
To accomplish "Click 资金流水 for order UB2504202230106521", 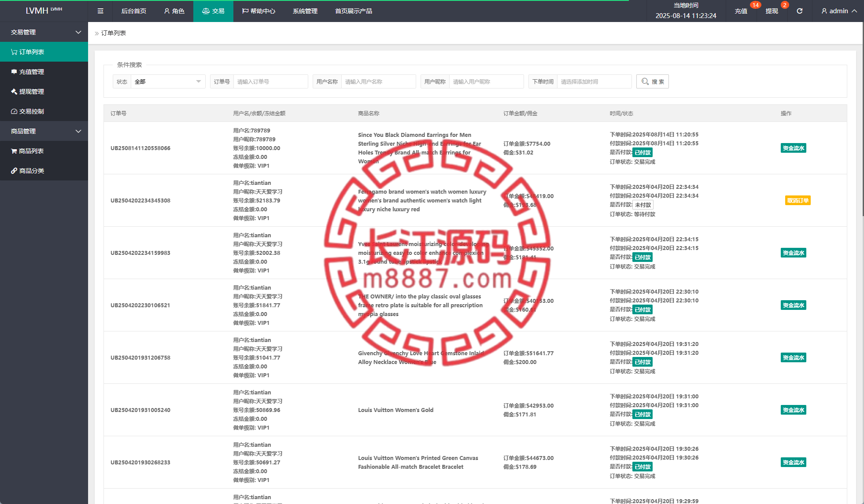I will coord(794,305).
